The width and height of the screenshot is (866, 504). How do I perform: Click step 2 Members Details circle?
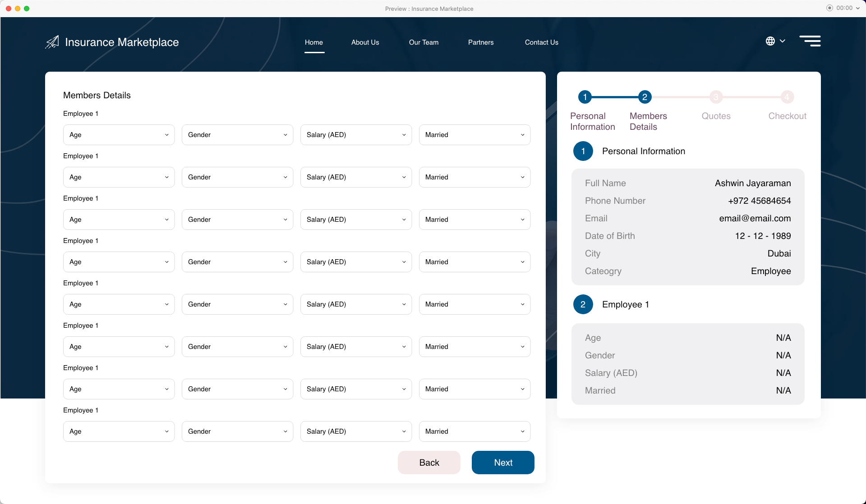tap(645, 97)
